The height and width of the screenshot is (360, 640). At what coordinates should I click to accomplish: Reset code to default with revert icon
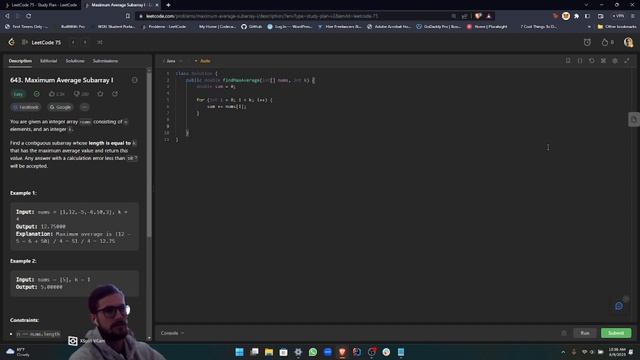(x=591, y=61)
